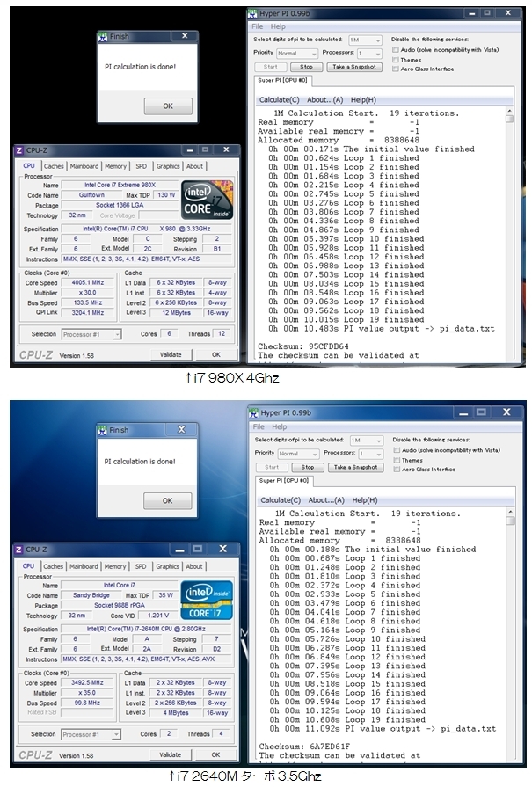The height and width of the screenshot is (787, 532).
Task: Click the Finish dialog title icon beside the Gulftown CPU-Z window
Action: [x=103, y=37]
